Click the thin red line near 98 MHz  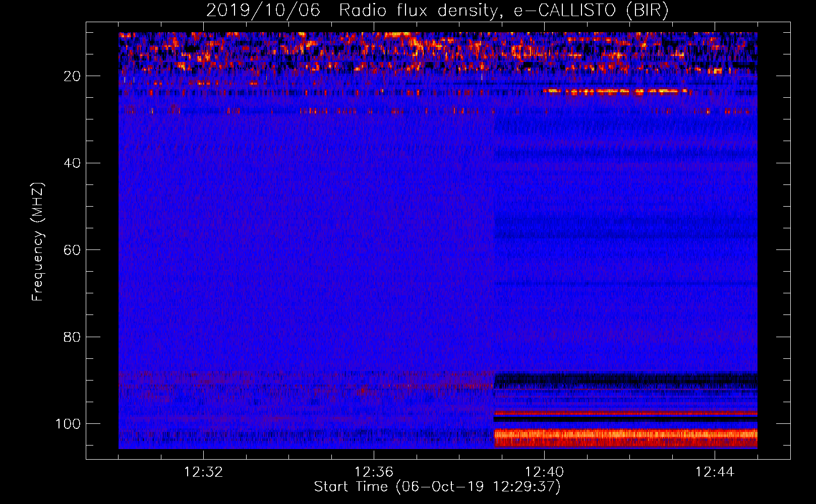pos(626,413)
